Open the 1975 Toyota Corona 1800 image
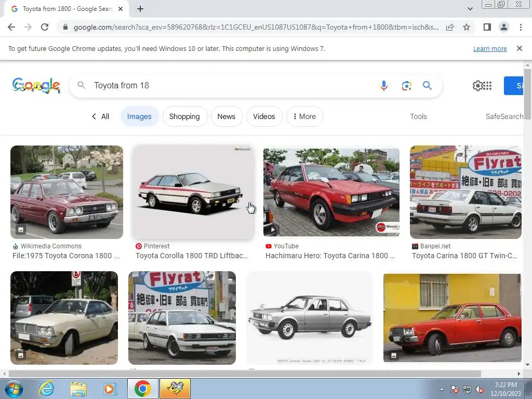The width and height of the screenshot is (532, 399). 66,192
